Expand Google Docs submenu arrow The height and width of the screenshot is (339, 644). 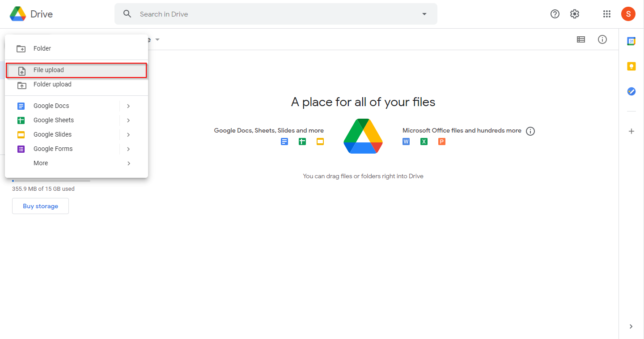(128, 106)
